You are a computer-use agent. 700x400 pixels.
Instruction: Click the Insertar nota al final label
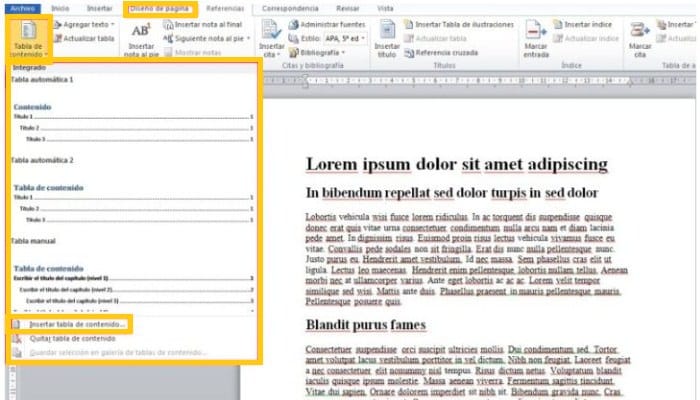(208, 25)
